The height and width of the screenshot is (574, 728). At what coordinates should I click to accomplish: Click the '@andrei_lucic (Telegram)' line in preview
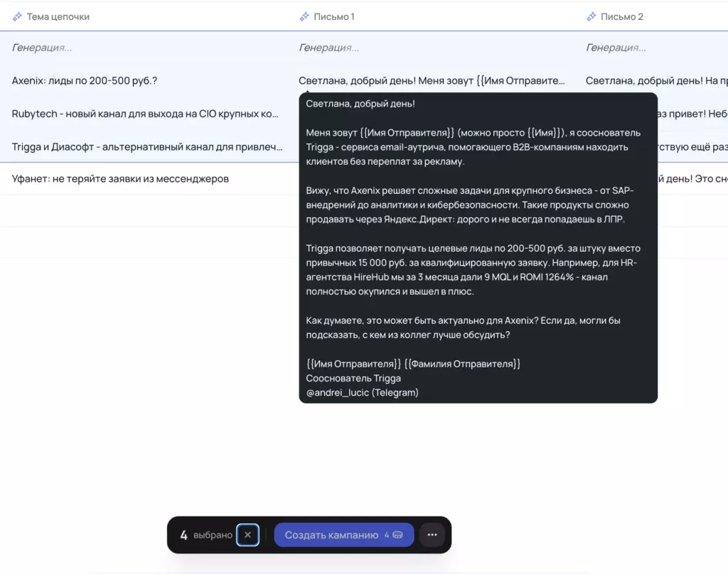tap(362, 393)
